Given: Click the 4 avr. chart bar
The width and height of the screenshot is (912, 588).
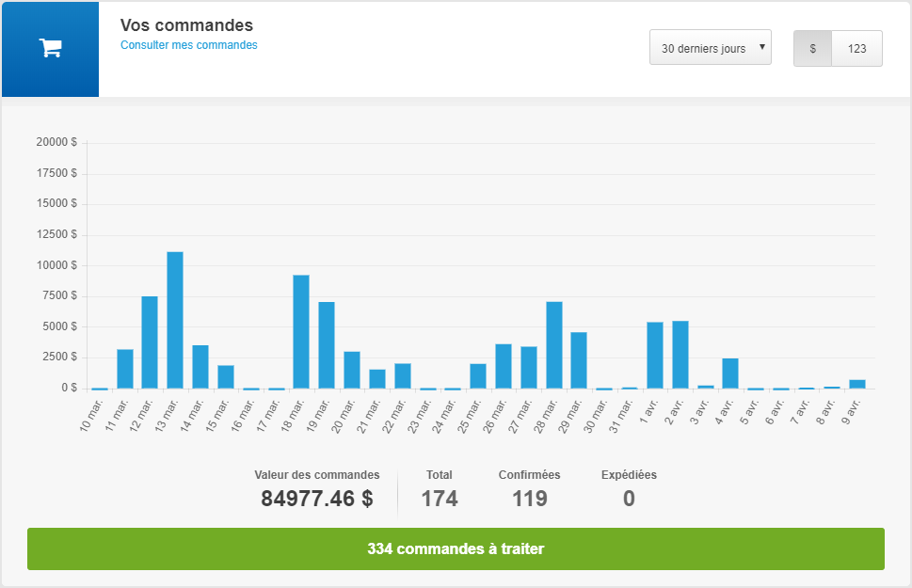Looking at the screenshot, I should tap(730, 373).
